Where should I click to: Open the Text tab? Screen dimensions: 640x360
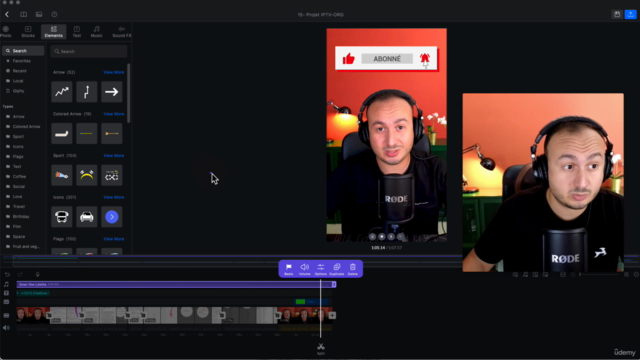click(x=76, y=31)
